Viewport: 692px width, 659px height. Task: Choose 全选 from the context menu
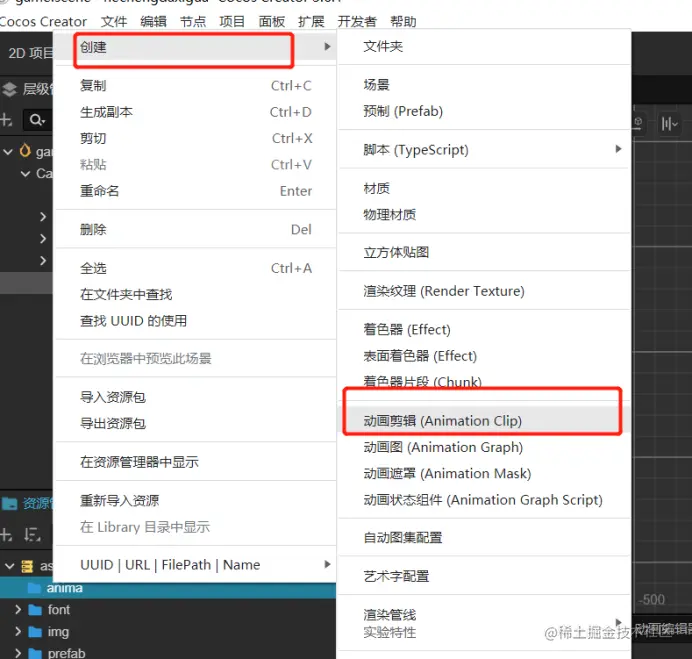196,268
